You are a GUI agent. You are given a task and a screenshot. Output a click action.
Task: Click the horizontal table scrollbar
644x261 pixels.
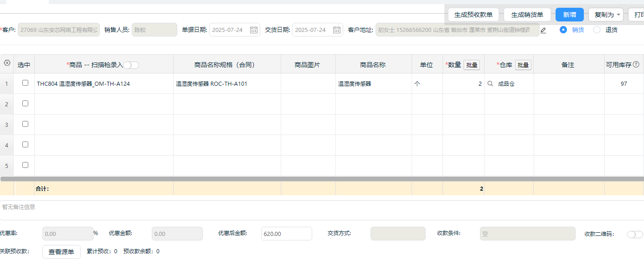click(322, 179)
